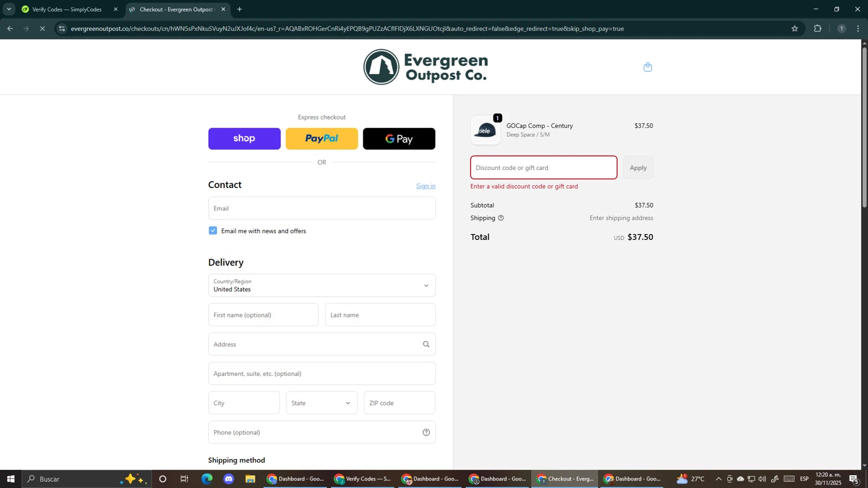Click the Sign in link

pyautogui.click(x=426, y=186)
